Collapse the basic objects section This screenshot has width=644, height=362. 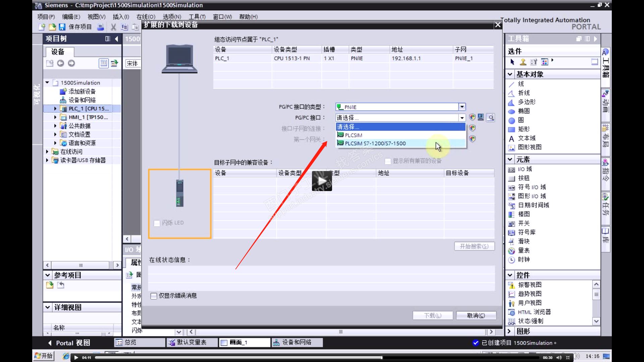[510, 74]
